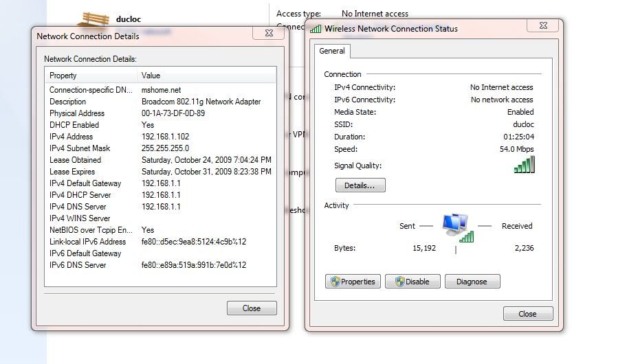This screenshot has height=364, width=627.
Task: Click the received bytes value 2,236
Action: (525, 248)
